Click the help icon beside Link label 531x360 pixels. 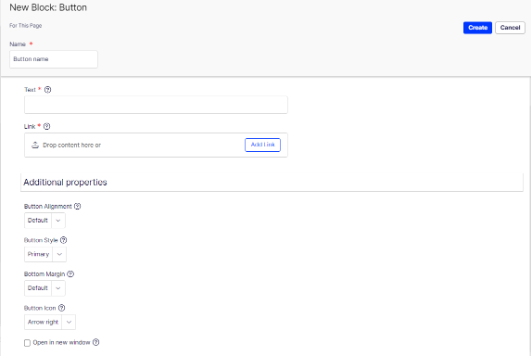(47, 126)
